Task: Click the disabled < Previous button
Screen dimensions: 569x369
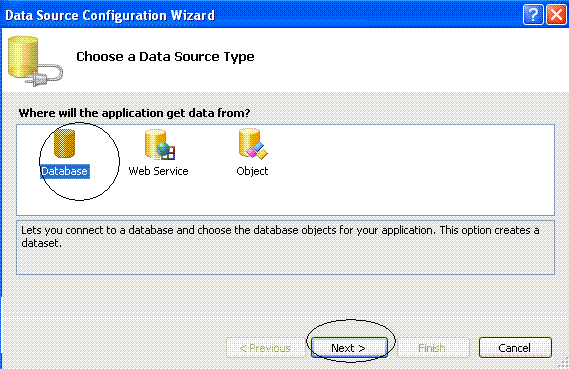Action: click(265, 348)
